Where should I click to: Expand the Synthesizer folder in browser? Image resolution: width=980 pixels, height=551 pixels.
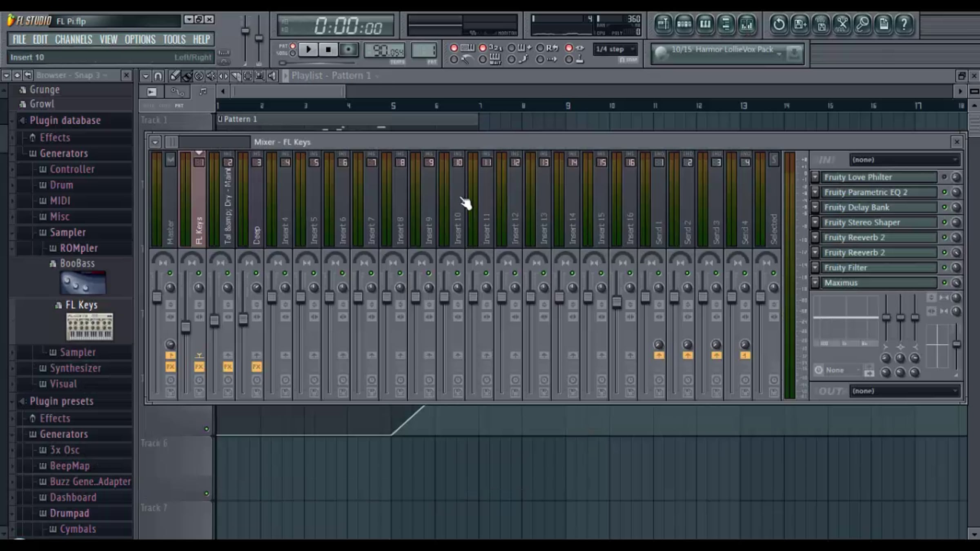(x=75, y=368)
